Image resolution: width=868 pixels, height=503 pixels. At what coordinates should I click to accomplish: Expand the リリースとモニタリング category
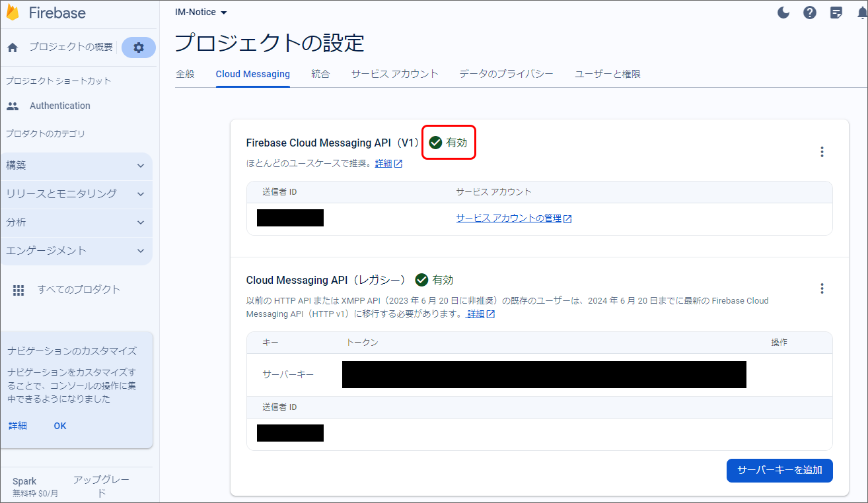[x=77, y=194]
